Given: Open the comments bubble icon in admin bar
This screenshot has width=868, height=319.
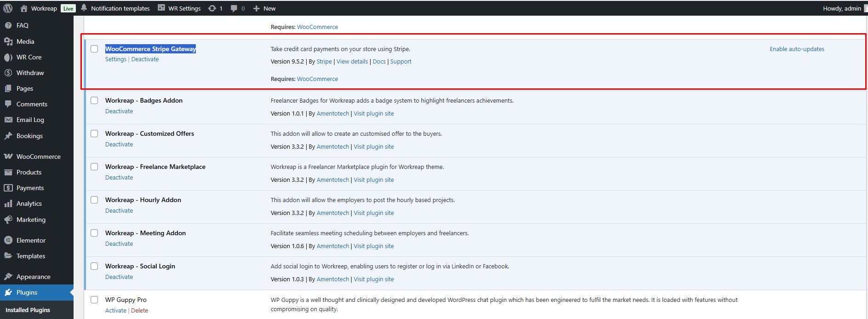Looking at the screenshot, I should tap(234, 8).
